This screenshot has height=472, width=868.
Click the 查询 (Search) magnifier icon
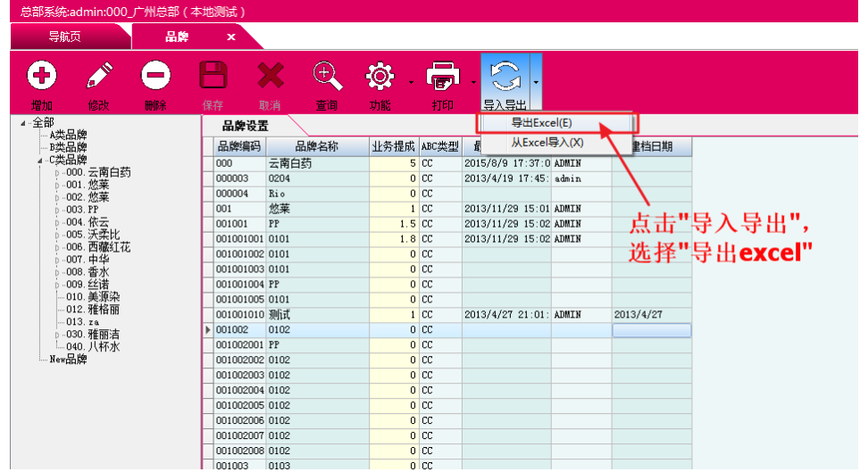click(327, 76)
